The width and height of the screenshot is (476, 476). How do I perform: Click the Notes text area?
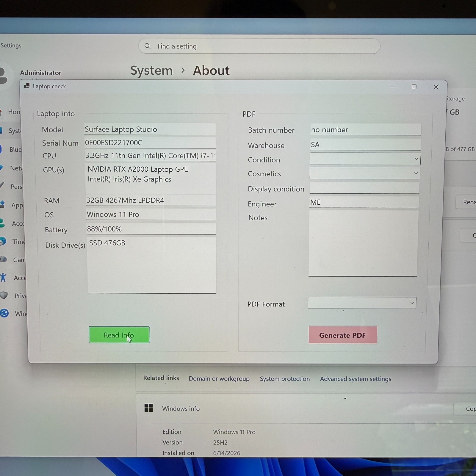click(x=363, y=243)
